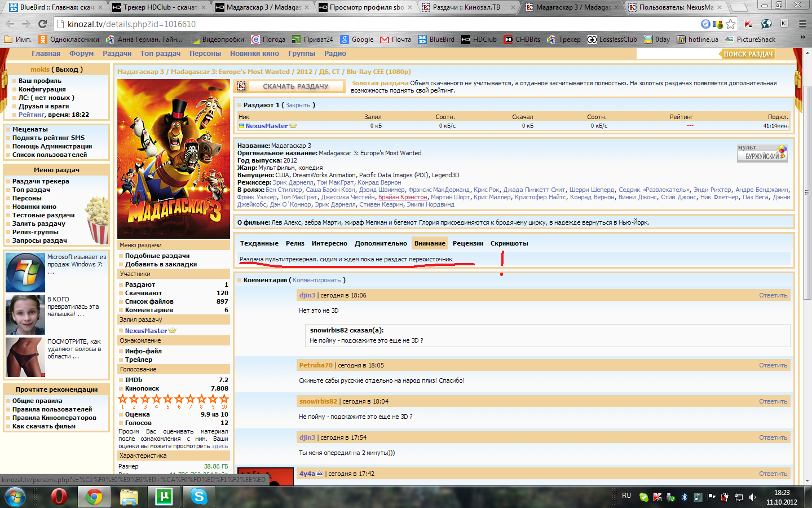The image size is (812, 508).
Task: Launch Opera from the taskbar
Action: (59, 497)
